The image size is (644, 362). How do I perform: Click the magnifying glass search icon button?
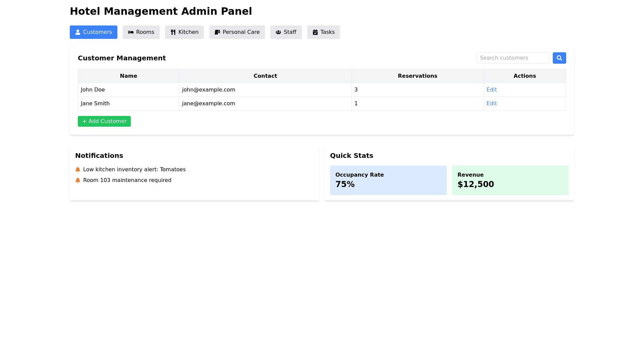(x=559, y=58)
